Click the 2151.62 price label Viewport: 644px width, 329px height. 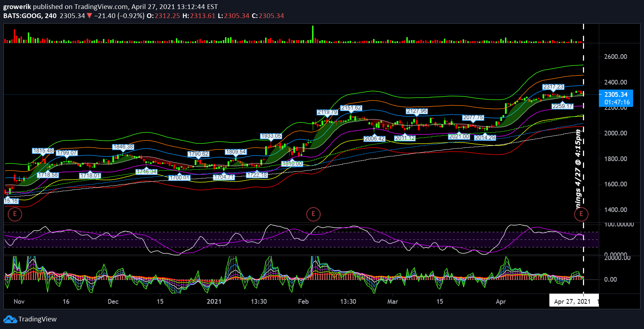[351, 108]
